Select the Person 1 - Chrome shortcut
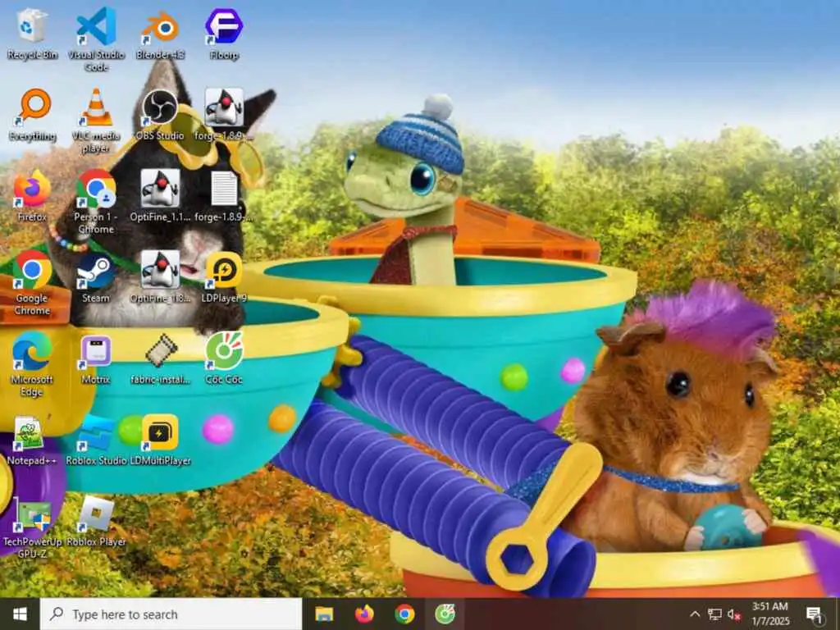The width and height of the screenshot is (840, 630). [97, 202]
